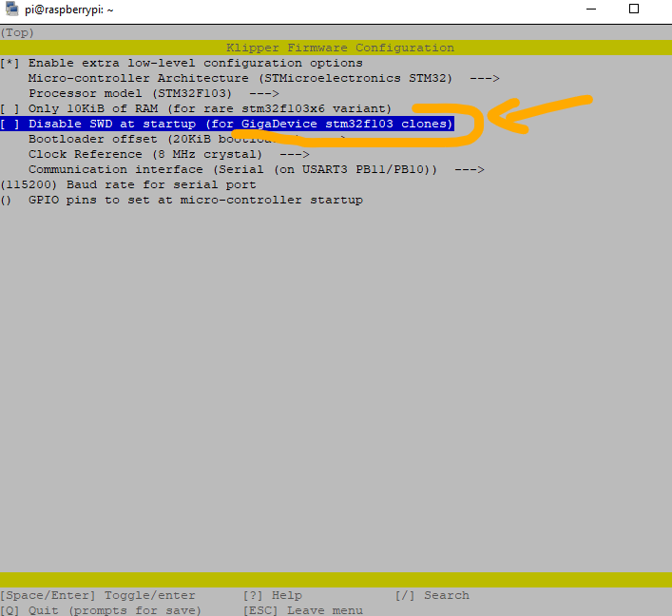Image resolution: width=672 pixels, height=616 pixels.
Task: Click the PuTTY icon in title bar
Action: click(x=12, y=9)
